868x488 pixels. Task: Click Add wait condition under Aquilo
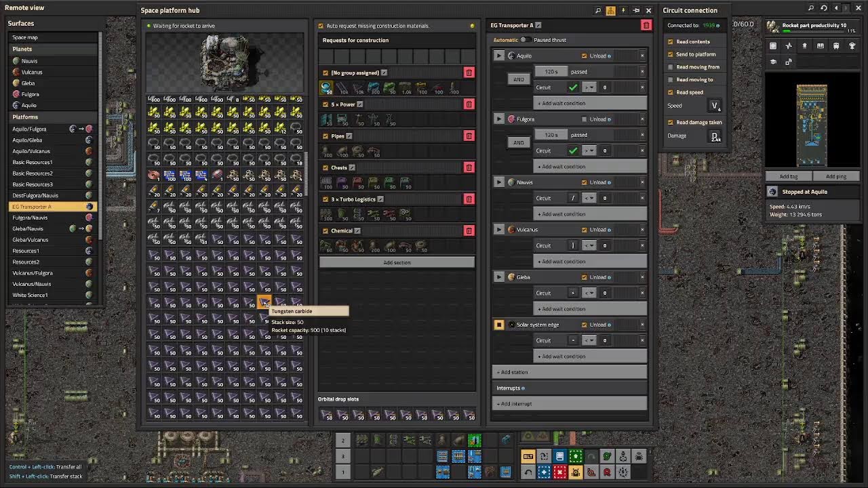[591, 103]
